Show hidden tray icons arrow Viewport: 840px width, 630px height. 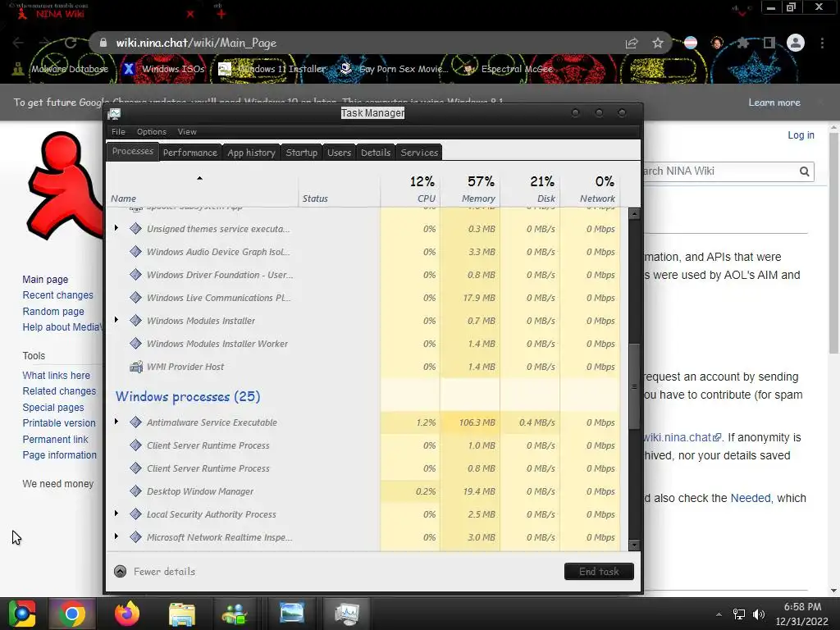pos(719,614)
